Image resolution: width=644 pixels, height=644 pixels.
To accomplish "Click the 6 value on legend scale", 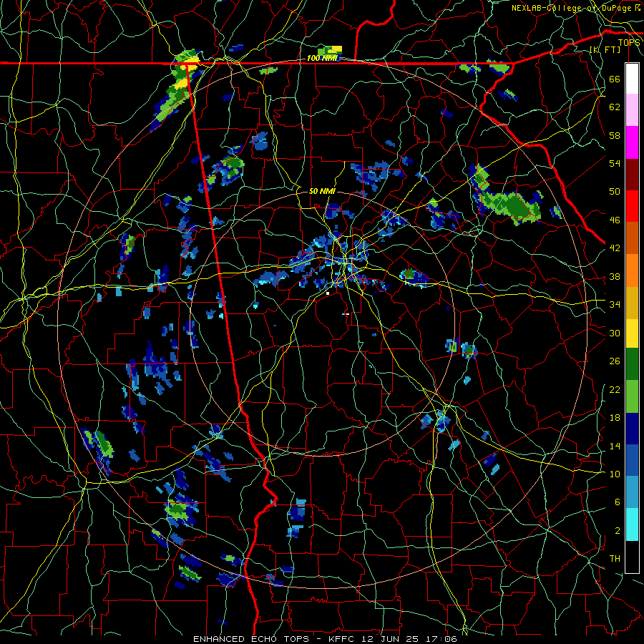I will tap(618, 502).
